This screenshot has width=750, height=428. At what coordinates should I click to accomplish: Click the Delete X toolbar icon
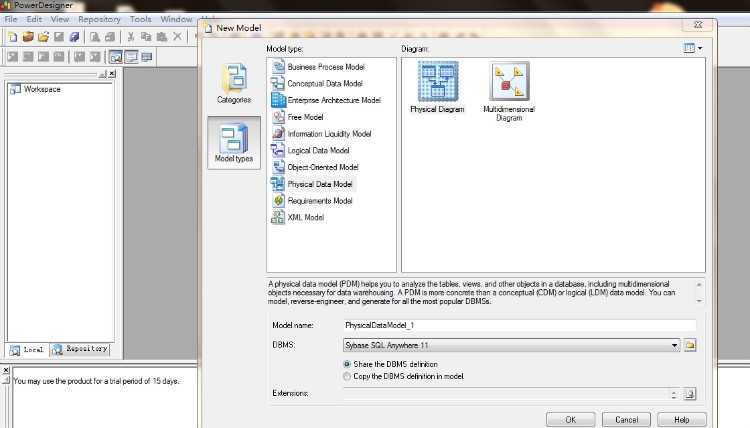[177, 37]
